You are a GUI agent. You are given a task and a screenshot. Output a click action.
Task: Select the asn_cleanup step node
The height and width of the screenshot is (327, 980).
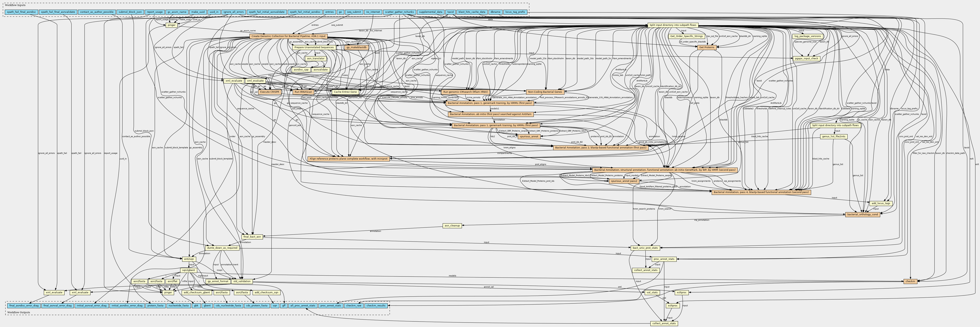click(x=452, y=226)
